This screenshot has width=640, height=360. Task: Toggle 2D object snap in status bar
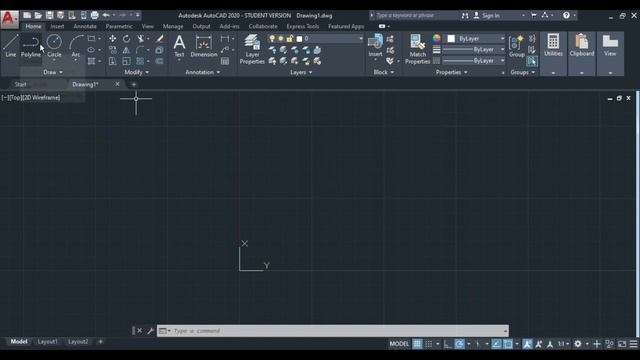508,344
